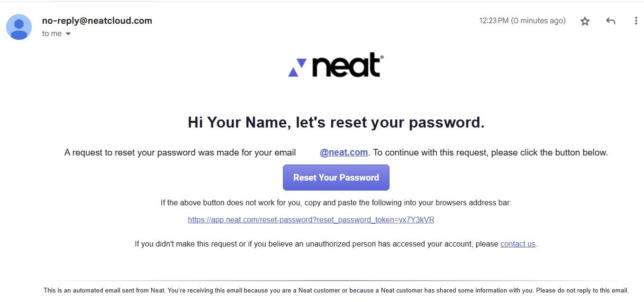Image resolution: width=644 pixels, height=302 pixels.
Task: Click the 12:23 PM timestamp
Action: coord(522,21)
